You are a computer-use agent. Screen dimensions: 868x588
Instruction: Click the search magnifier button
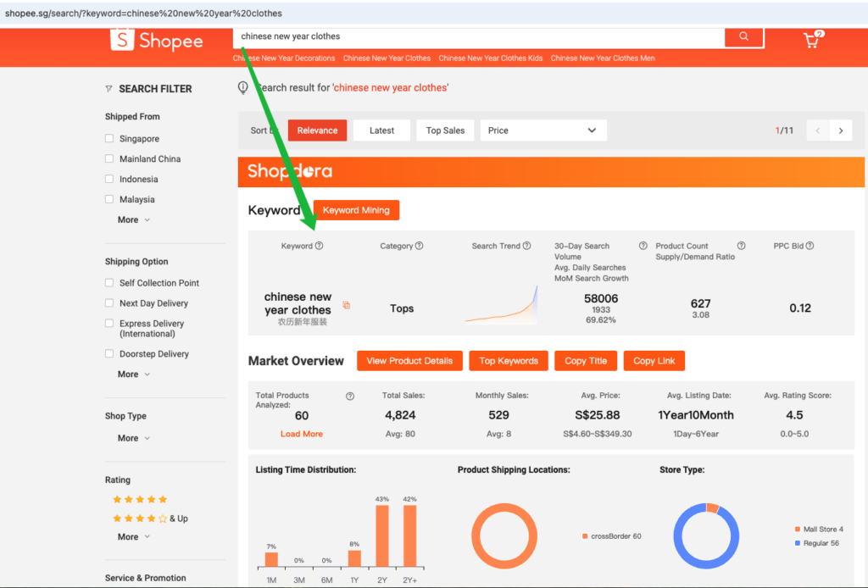pyautogui.click(x=744, y=36)
